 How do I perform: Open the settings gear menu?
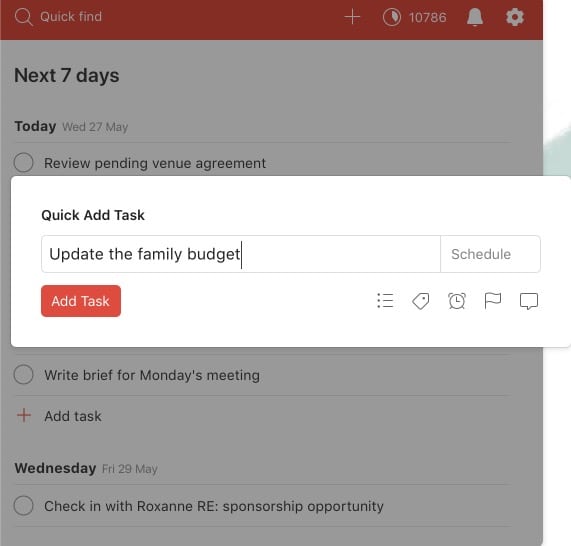pyautogui.click(x=515, y=17)
